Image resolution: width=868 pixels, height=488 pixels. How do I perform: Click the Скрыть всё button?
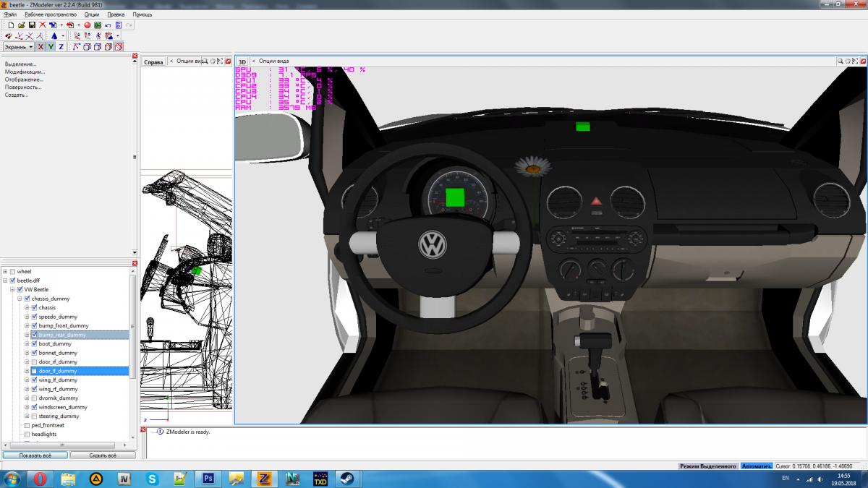[102, 455]
